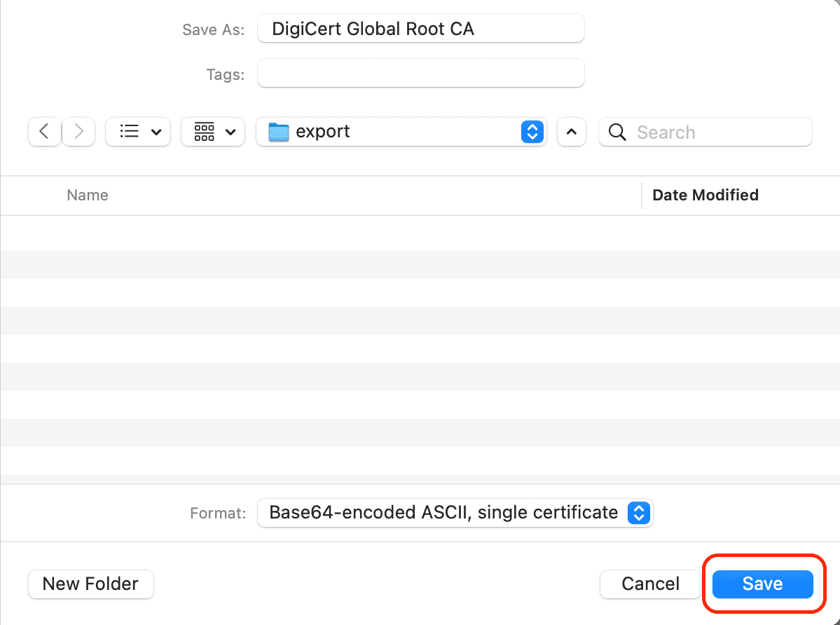
Task: Sort the file list by Name column
Action: pyautogui.click(x=88, y=195)
